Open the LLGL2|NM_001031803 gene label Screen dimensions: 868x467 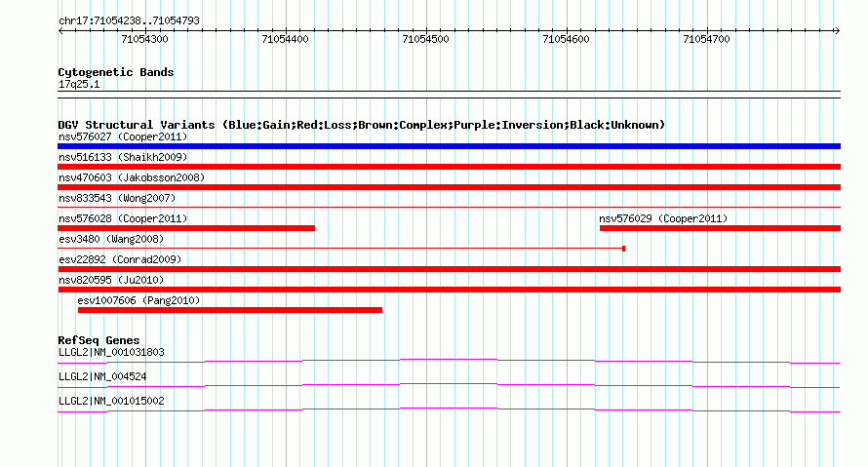[x=111, y=353]
